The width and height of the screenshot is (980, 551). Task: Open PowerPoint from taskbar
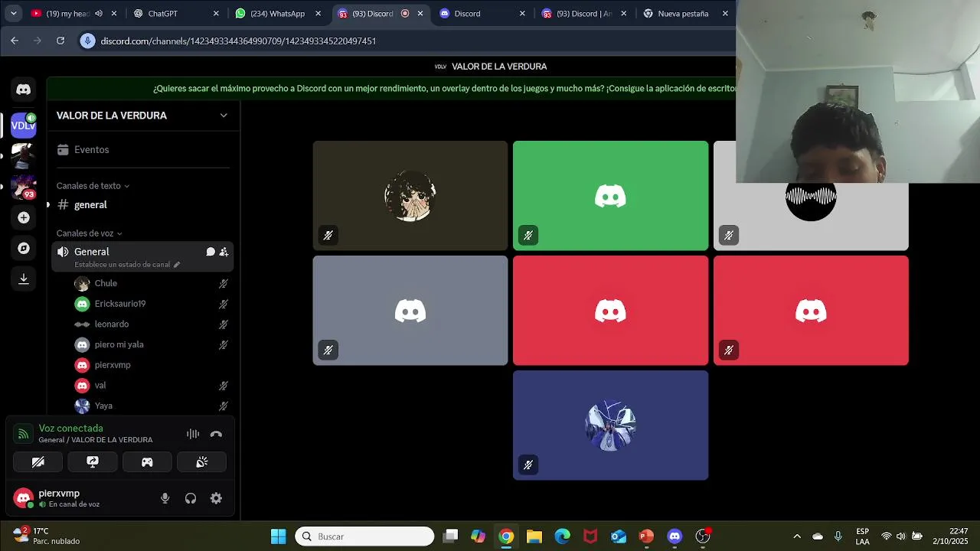tap(646, 536)
